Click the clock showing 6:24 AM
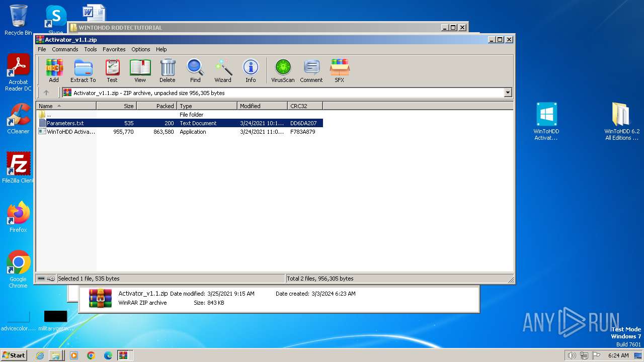The image size is (644, 362). tap(618, 355)
